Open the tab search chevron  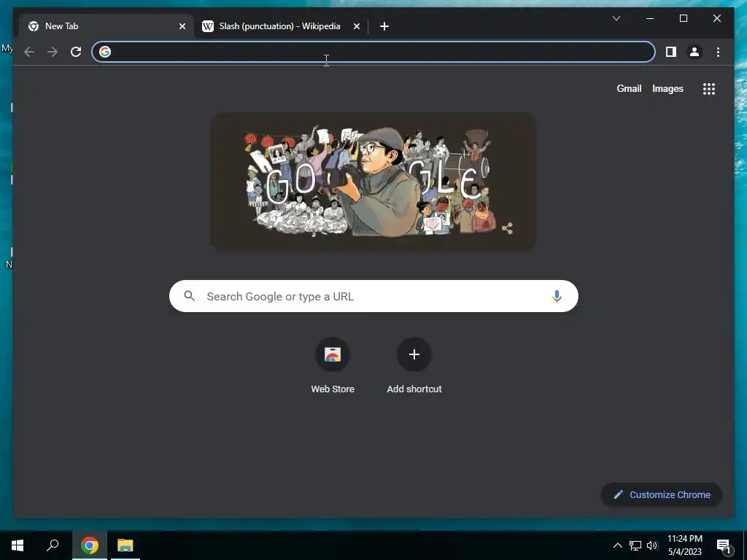pyautogui.click(x=616, y=18)
